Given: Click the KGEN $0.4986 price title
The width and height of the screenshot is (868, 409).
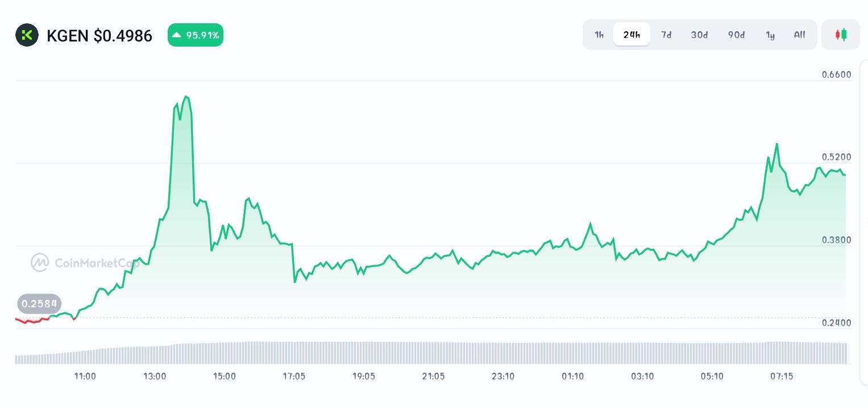Looking at the screenshot, I should (99, 36).
